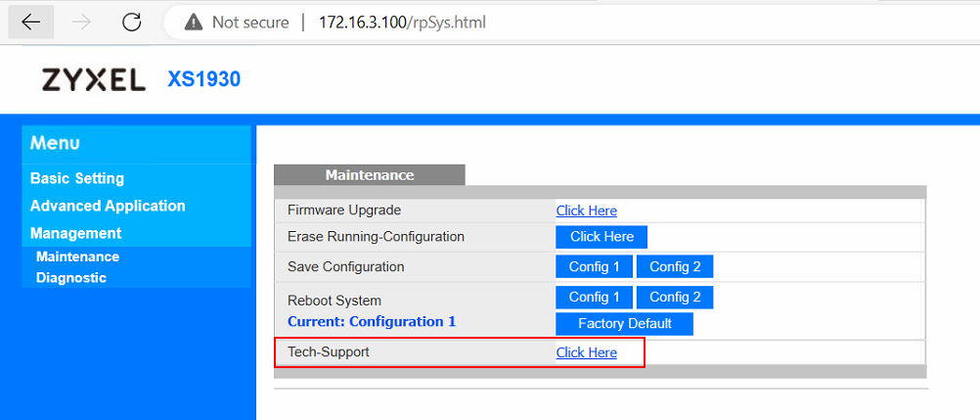
Task: Save configuration to Config 2
Action: pyautogui.click(x=675, y=266)
